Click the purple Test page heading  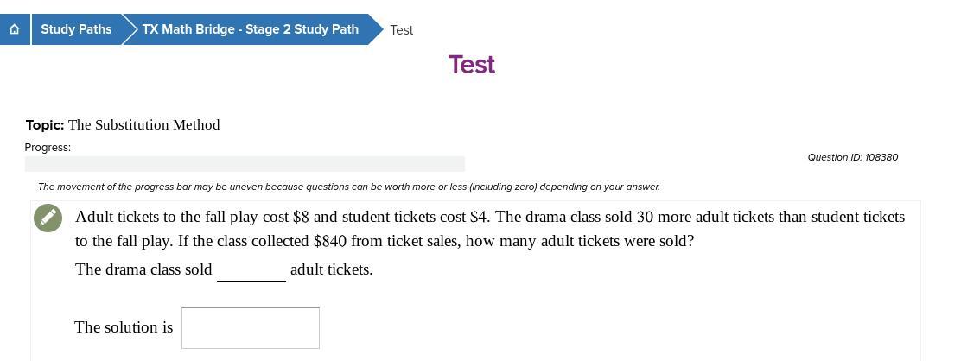471,65
